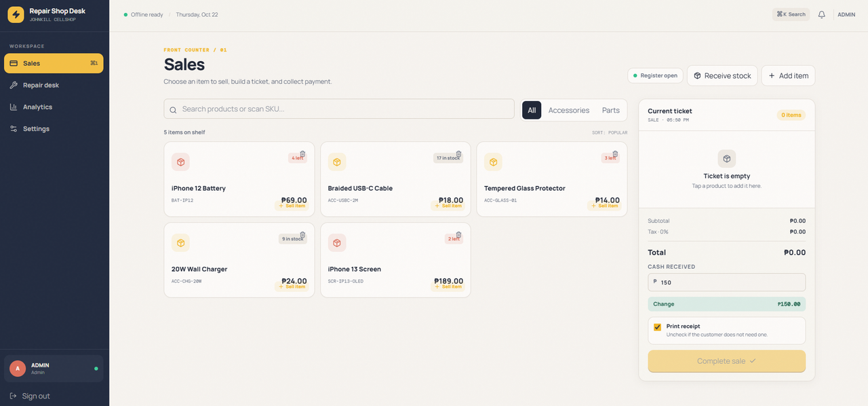Screen dimensions: 868x406
Task: Click the ADMIN label in top bar
Action: coord(846,14)
